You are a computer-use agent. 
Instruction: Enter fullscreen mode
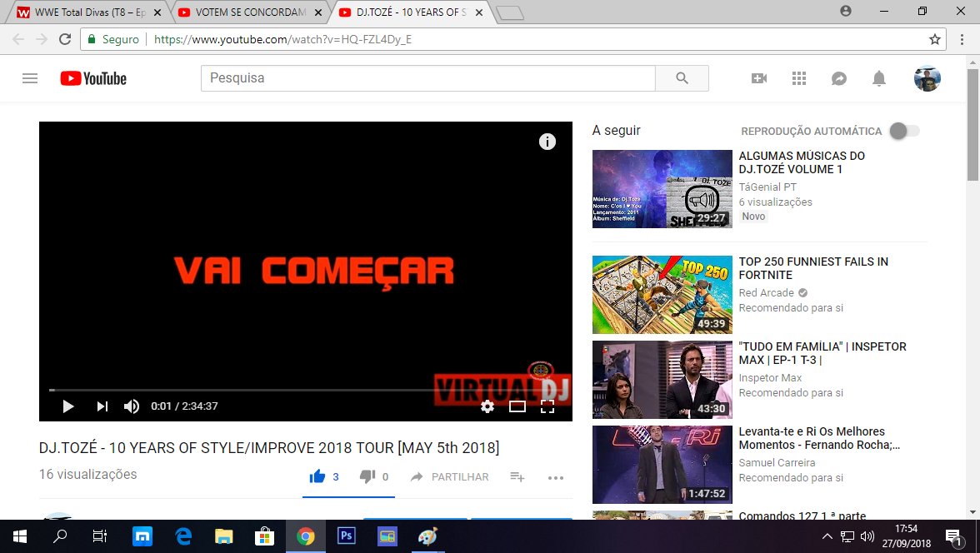tap(547, 406)
